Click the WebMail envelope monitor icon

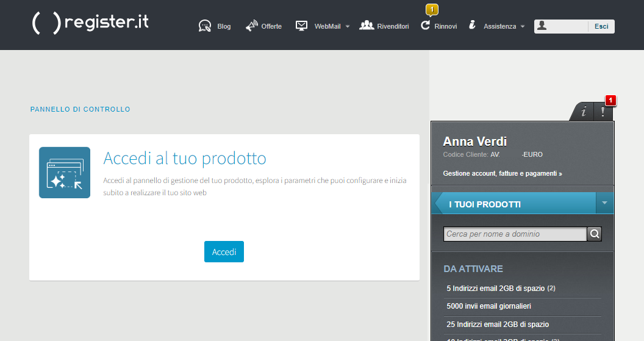[x=301, y=26]
